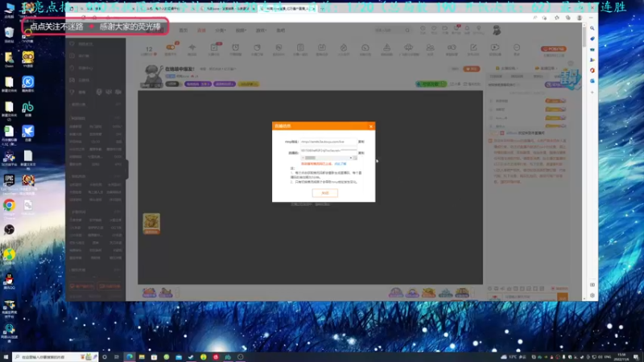
Task: Collapse the left sidebar with its edge handle
Action: pos(127,169)
